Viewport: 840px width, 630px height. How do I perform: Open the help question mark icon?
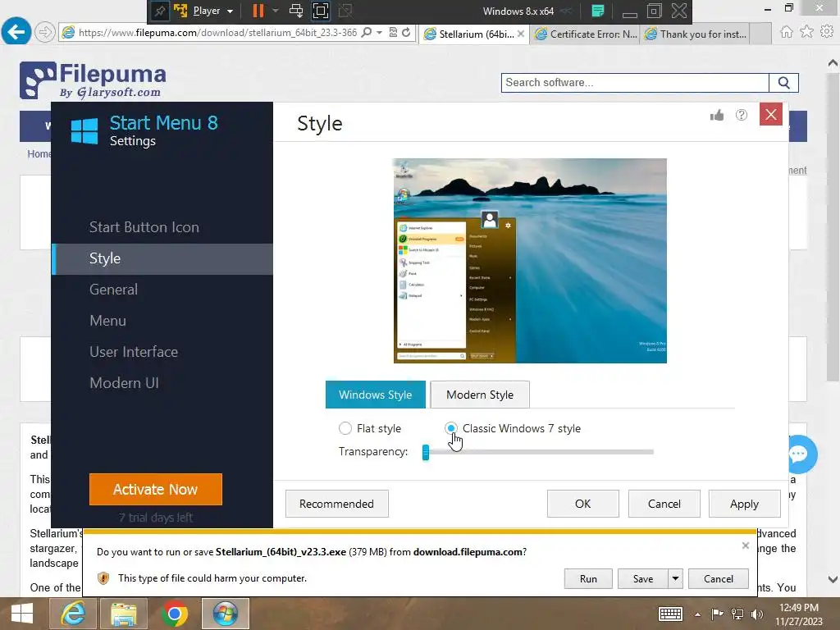click(x=742, y=115)
